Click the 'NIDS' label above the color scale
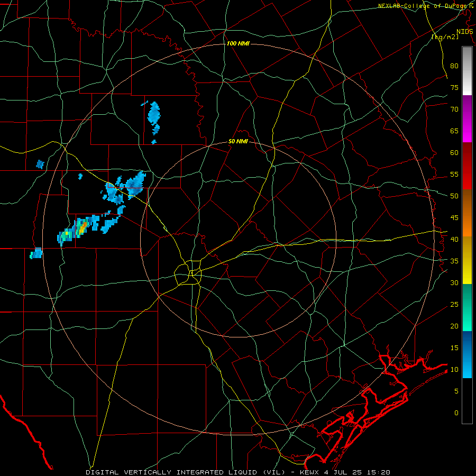 pos(464,32)
